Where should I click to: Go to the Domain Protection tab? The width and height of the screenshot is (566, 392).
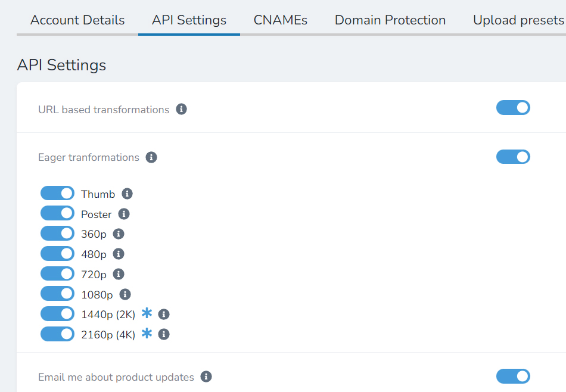click(x=390, y=20)
